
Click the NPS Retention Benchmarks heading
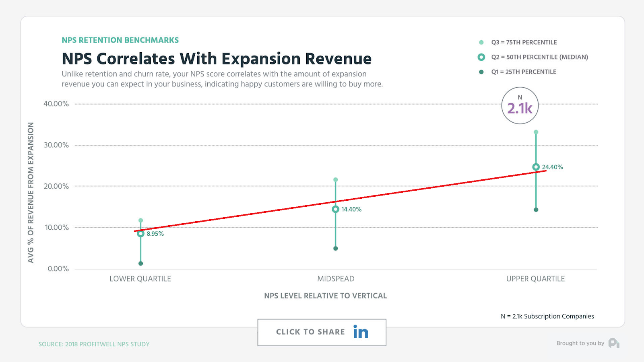click(120, 40)
